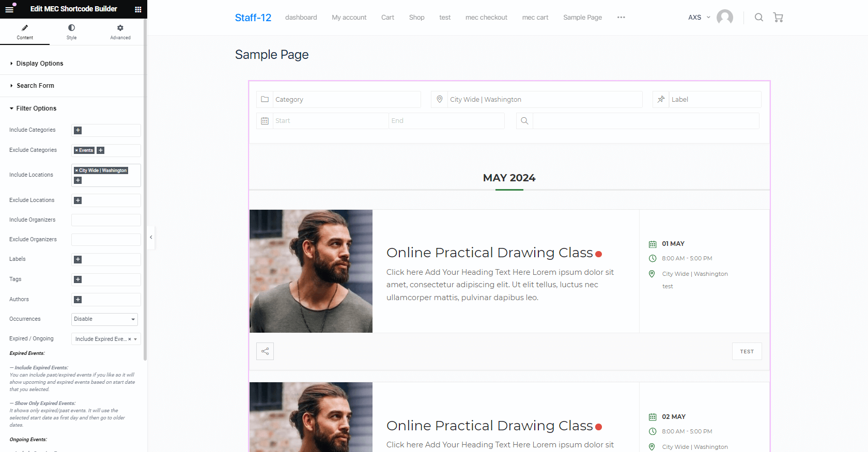Collapse the Filter Options section
868x452 pixels.
tap(36, 108)
